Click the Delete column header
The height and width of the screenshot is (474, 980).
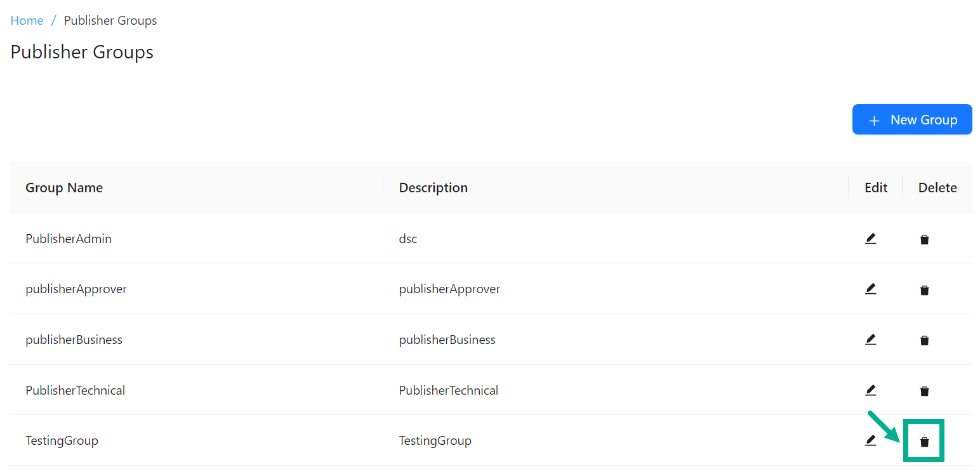tap(937, 187)
